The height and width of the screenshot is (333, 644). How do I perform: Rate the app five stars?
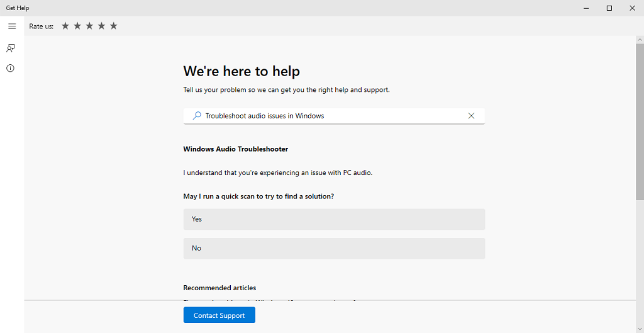tap(113, 26)
